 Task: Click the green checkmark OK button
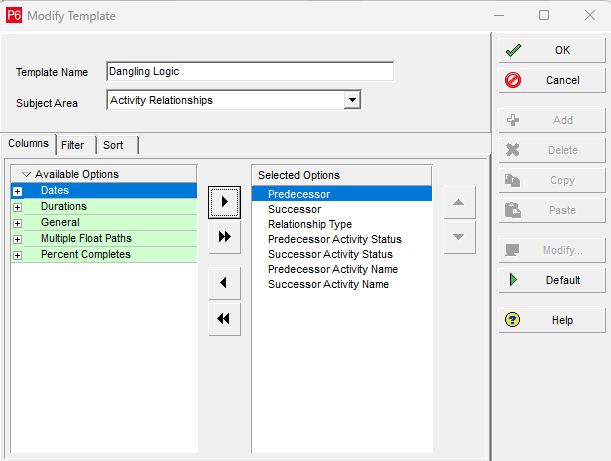click(x=552, y=50)
